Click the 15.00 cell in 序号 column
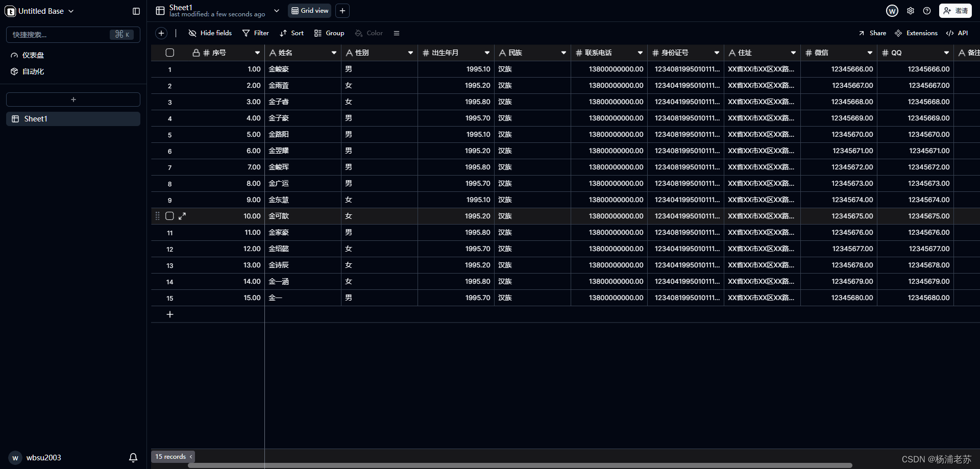Viewport: 980px width, 469px height. point(226,298)
